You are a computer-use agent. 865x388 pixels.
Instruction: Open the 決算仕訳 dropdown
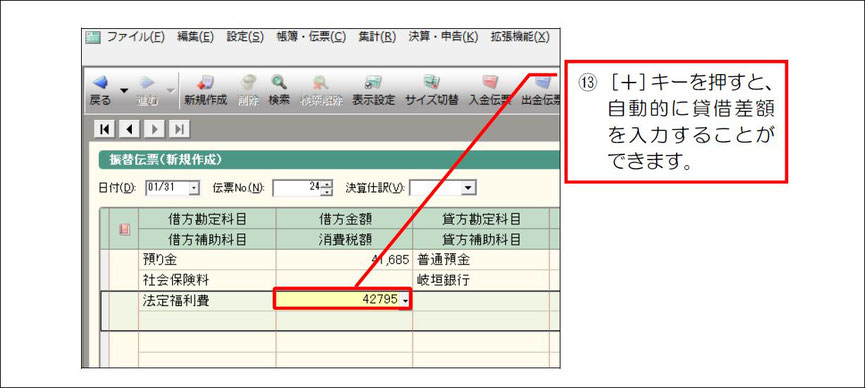click(x=468, y=188)
